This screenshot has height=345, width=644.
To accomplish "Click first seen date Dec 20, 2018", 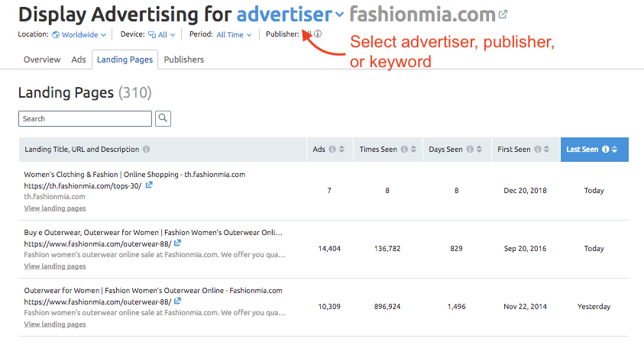I will pyautogui.click(x=526, y=190).
